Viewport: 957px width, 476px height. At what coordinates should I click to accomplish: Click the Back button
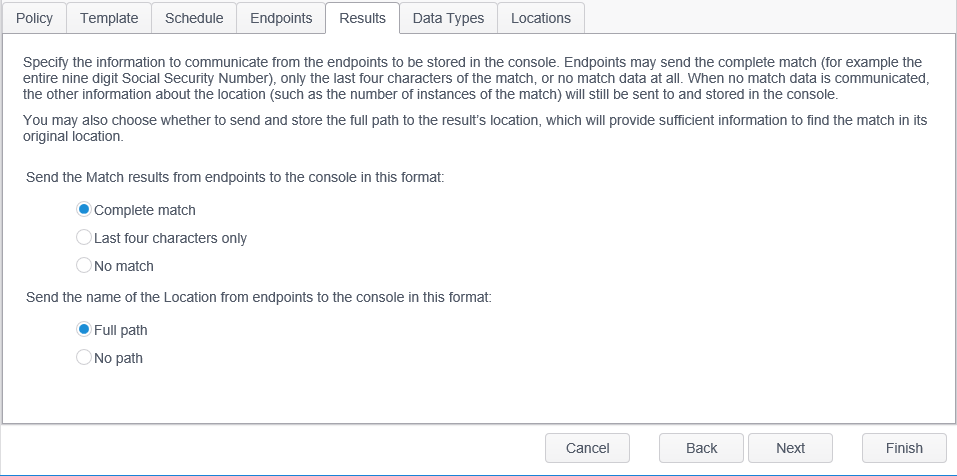(x=701, y=448)
